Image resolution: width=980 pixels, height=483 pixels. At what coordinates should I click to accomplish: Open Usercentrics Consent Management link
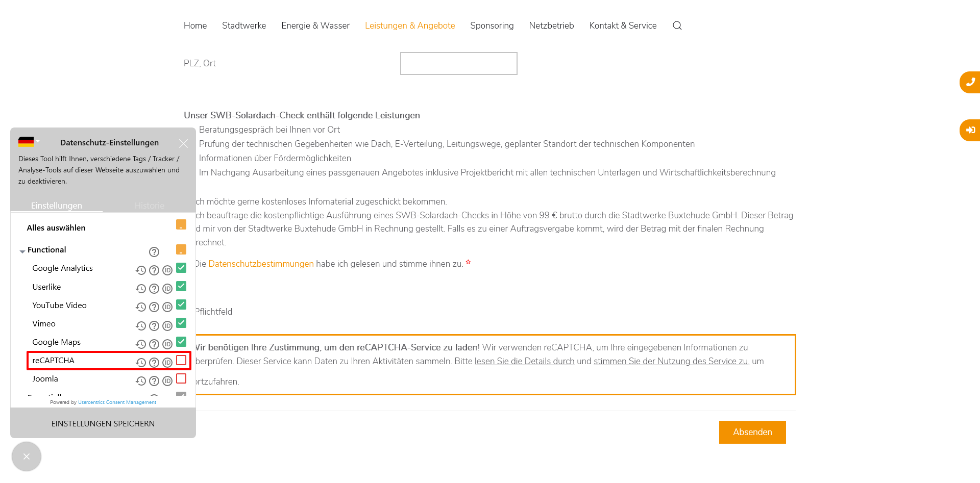click(117, 402)
